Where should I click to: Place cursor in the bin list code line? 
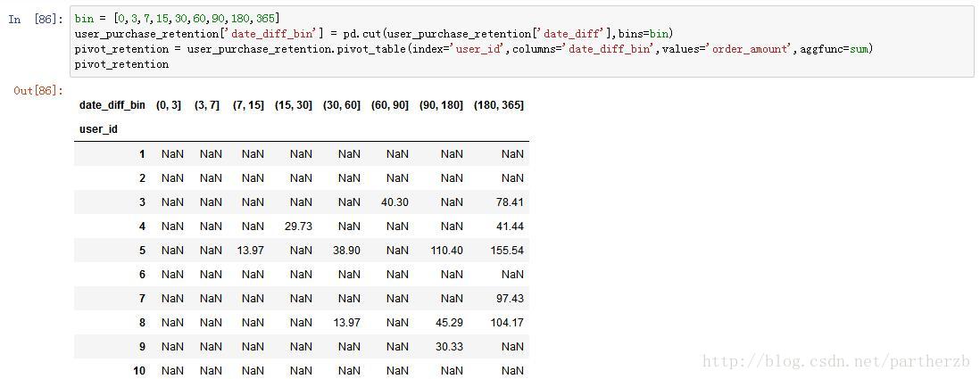pyautogui.click(x=178, y=19)
